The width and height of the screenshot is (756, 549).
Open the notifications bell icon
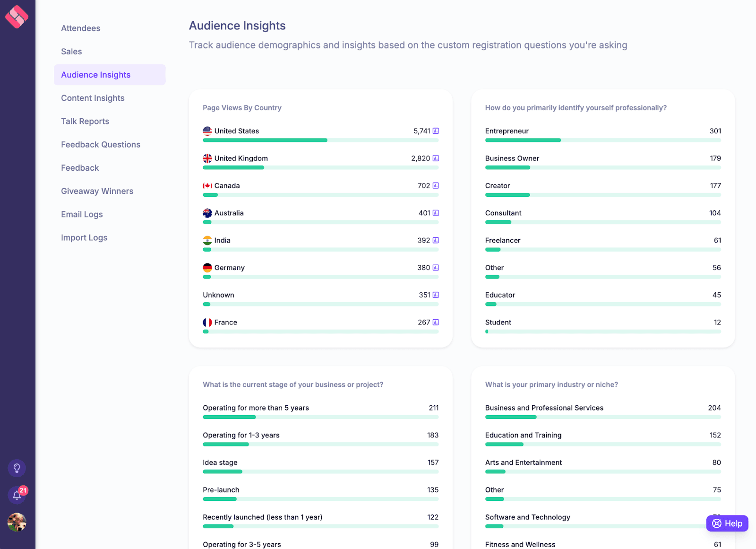coord(17,496)
